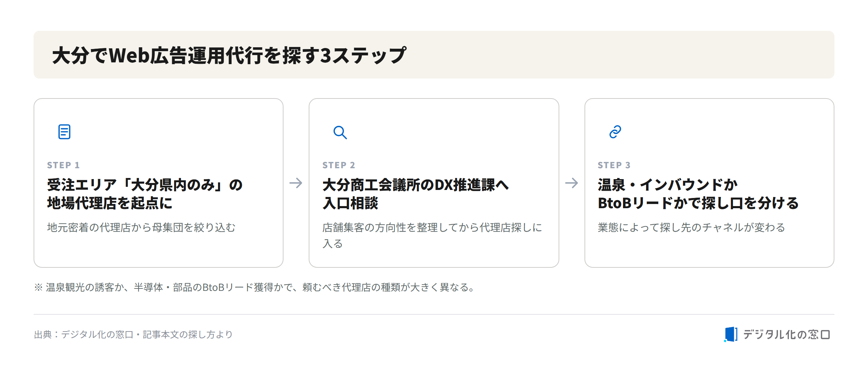Click the blue デジタル化の窓口 logo icon
This screenshot has height=375, width=868.
(731, 334)
